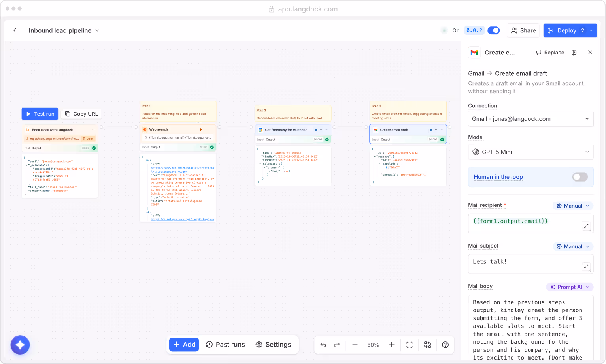Open the Gmail connection dropdown

[x=530, y=118]
